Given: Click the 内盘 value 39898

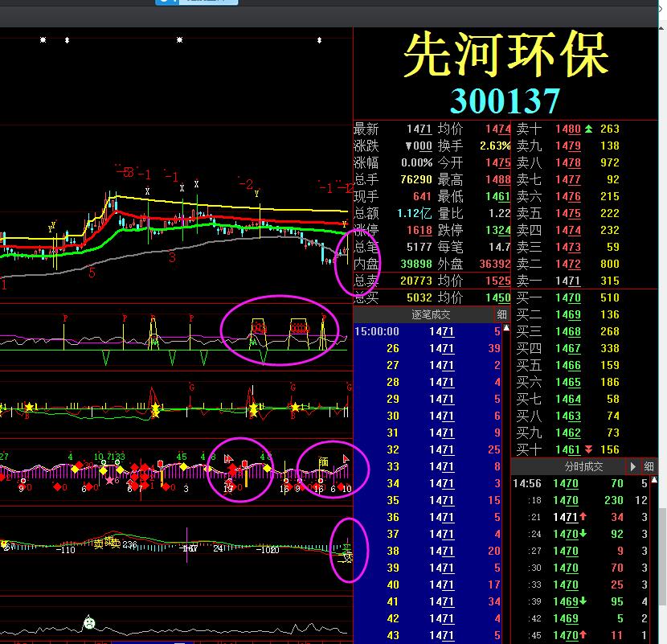Looking at the screenshot, I should click(416, 264).
